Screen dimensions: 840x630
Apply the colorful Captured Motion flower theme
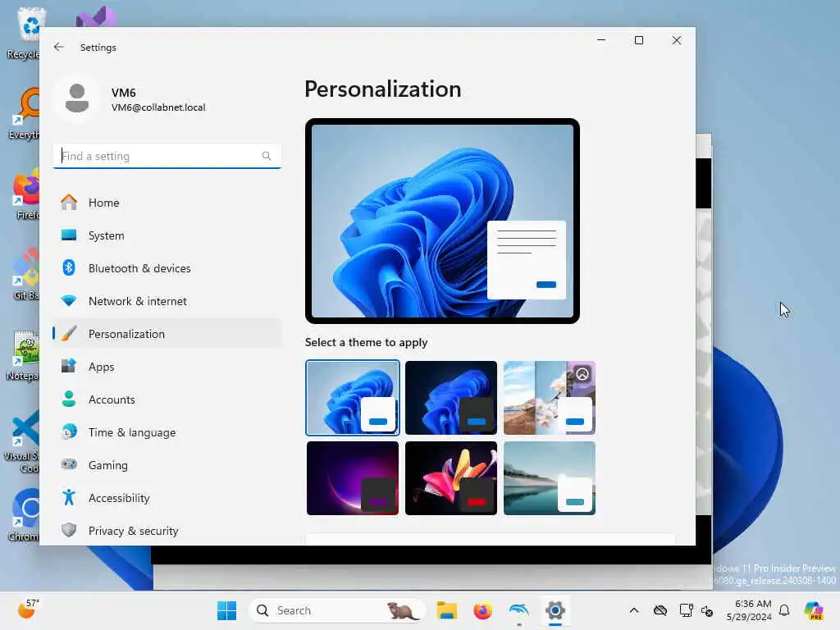tap(451, 478)
